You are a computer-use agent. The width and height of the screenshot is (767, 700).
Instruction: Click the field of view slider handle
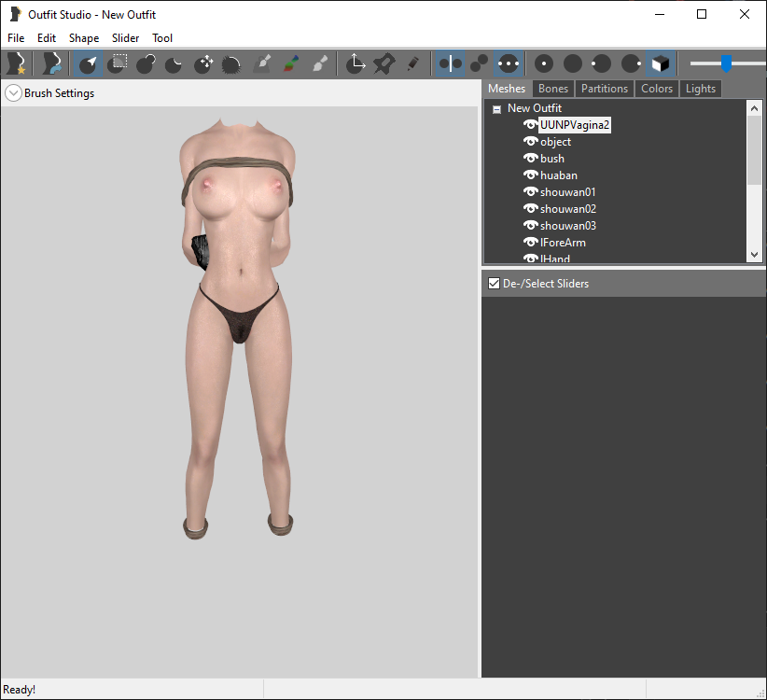726,63
